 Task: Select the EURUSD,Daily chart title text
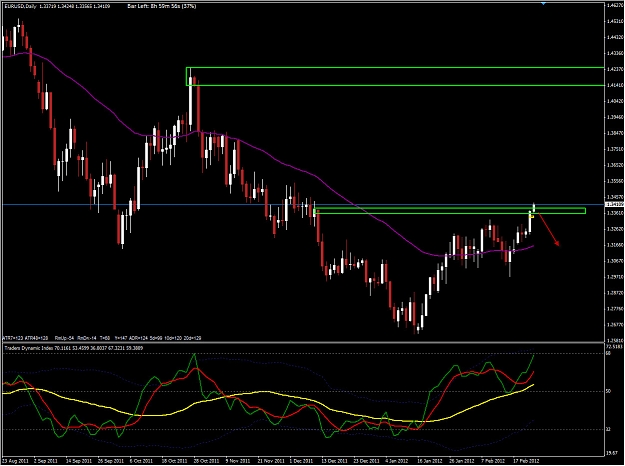(x=20, y=7)
